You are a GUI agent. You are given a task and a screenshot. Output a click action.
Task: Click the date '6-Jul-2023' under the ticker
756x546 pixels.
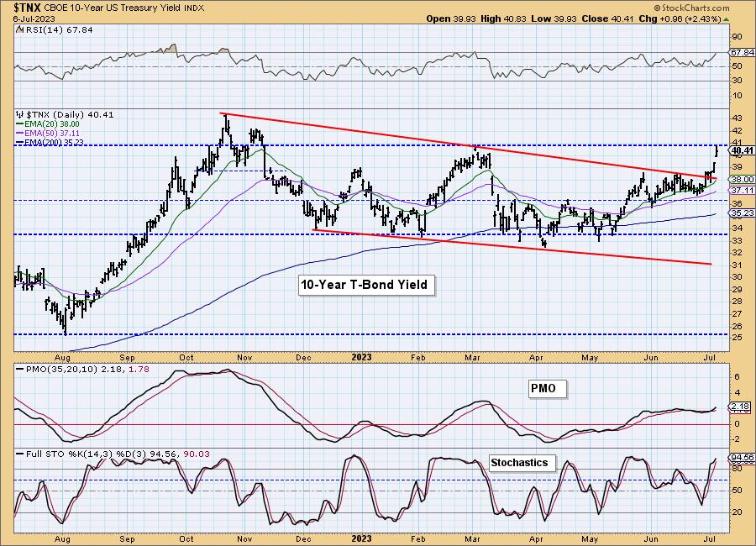coord(34,18)
